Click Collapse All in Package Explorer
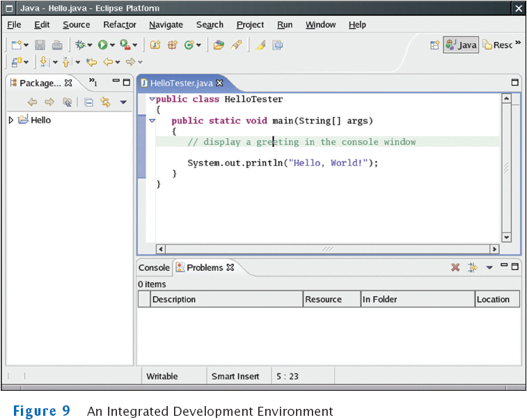 coord(88,102)
